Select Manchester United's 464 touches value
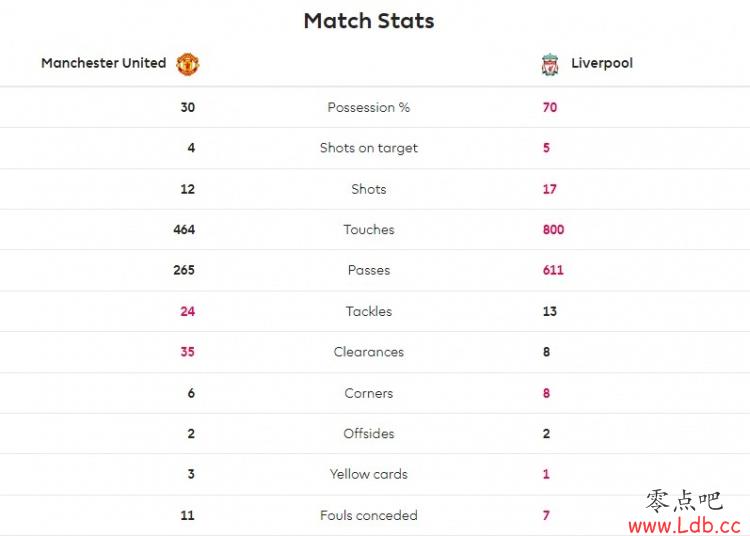 (x=184, y=230)
